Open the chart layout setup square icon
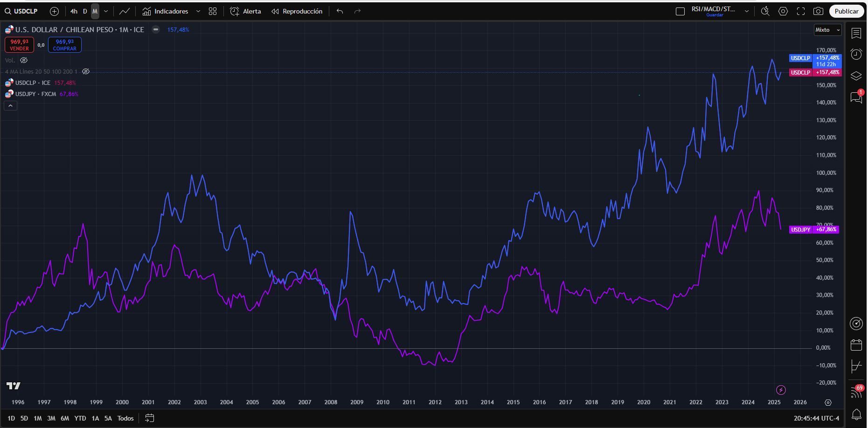Viewport: 868px width, 428px height. (x=680, y=11)
